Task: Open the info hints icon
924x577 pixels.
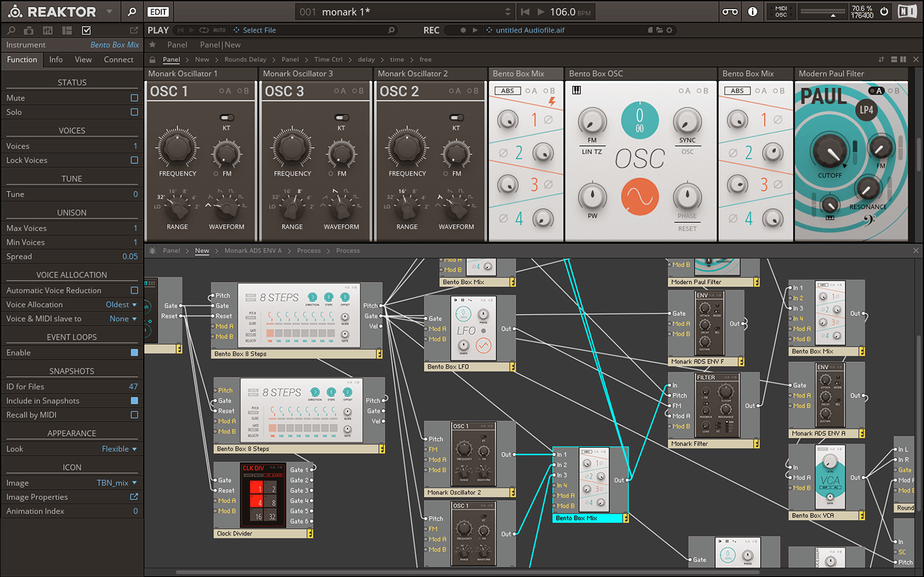Action: point(752,12)
